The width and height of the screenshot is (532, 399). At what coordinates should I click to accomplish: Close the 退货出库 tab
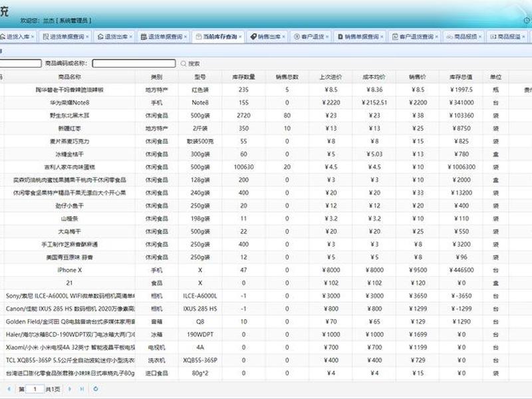[130, 37]
